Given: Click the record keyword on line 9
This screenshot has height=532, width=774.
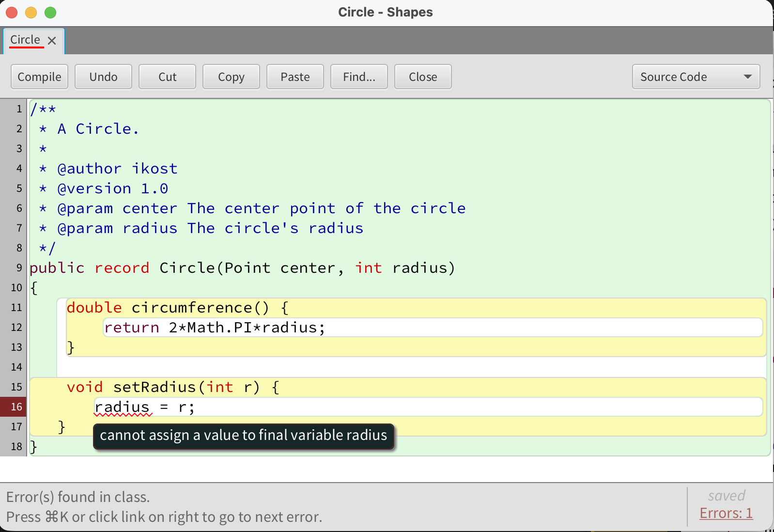Looking at the screenshot, I should [122, 268].
